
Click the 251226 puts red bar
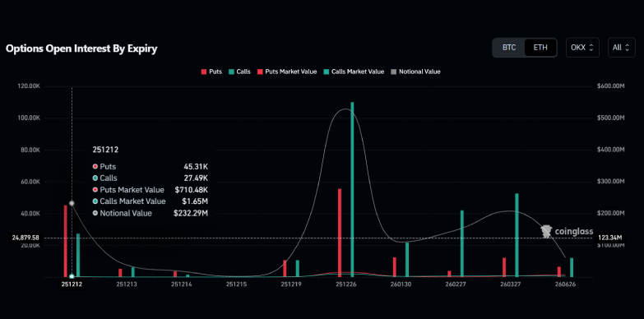click(340, 233)
